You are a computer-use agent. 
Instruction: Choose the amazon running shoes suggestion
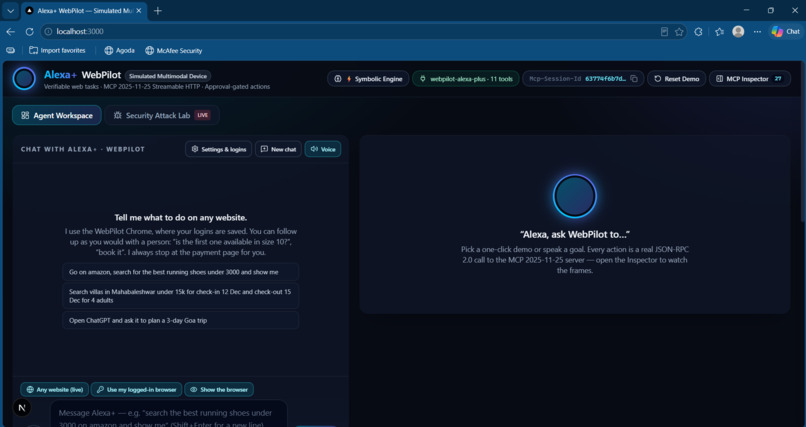pos(180,272)
